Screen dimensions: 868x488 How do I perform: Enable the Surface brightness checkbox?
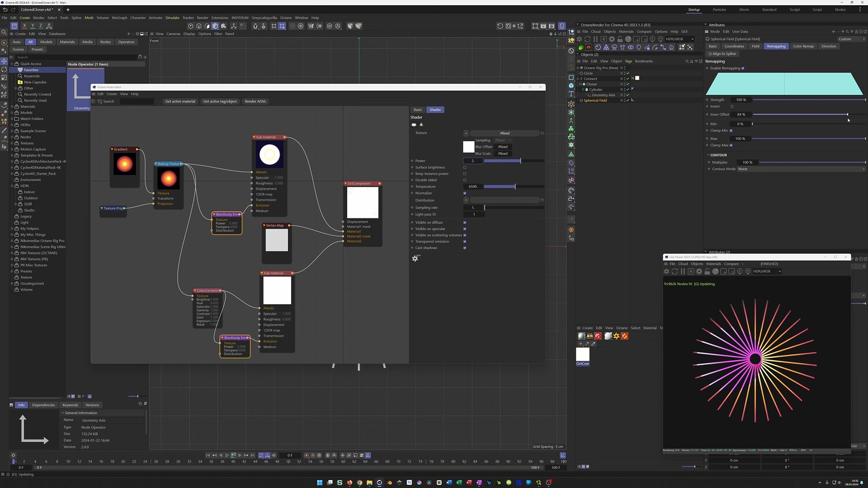click(x=465, y=167)
